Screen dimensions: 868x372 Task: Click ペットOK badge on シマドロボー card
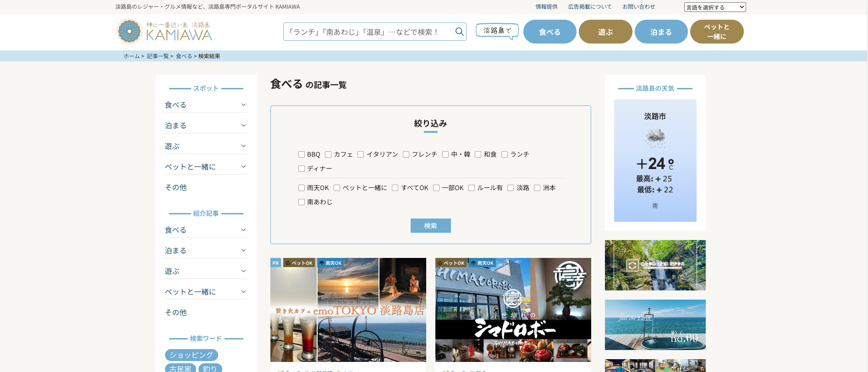coord(450,263)
